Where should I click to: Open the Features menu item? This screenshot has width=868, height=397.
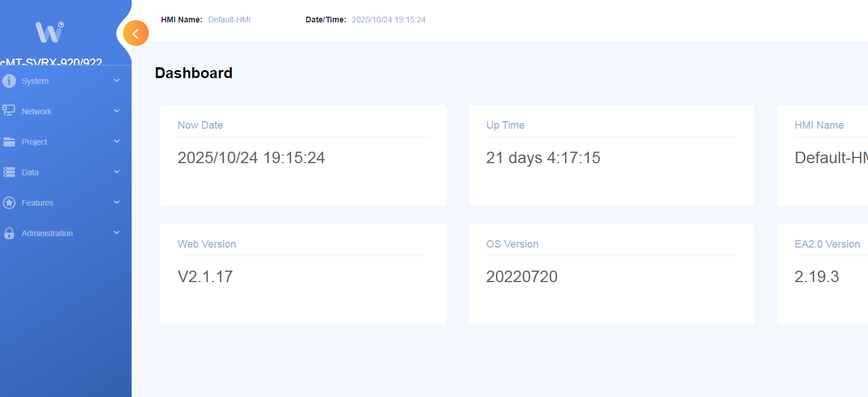pyautogui.click(x=37, y=203)
